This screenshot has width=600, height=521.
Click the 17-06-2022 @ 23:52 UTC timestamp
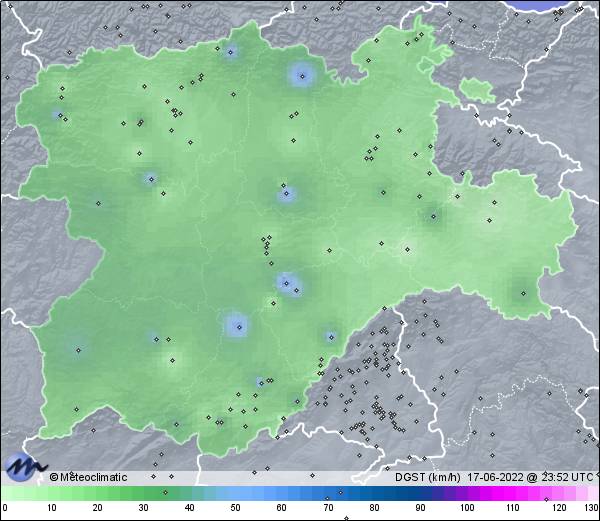click(x=530, y=477)
